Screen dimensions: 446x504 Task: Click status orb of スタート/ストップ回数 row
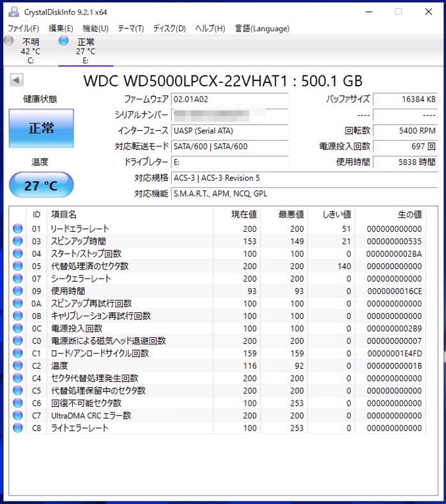click(x=18, y=254)
